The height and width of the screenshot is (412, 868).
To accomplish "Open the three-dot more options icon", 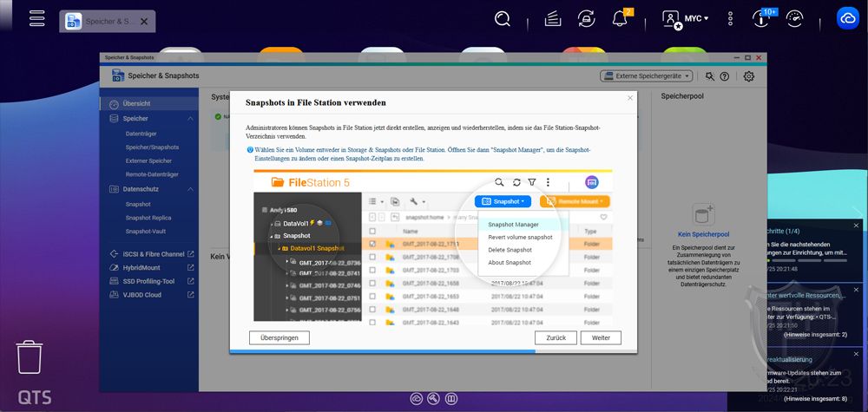I will pos(730,19).
